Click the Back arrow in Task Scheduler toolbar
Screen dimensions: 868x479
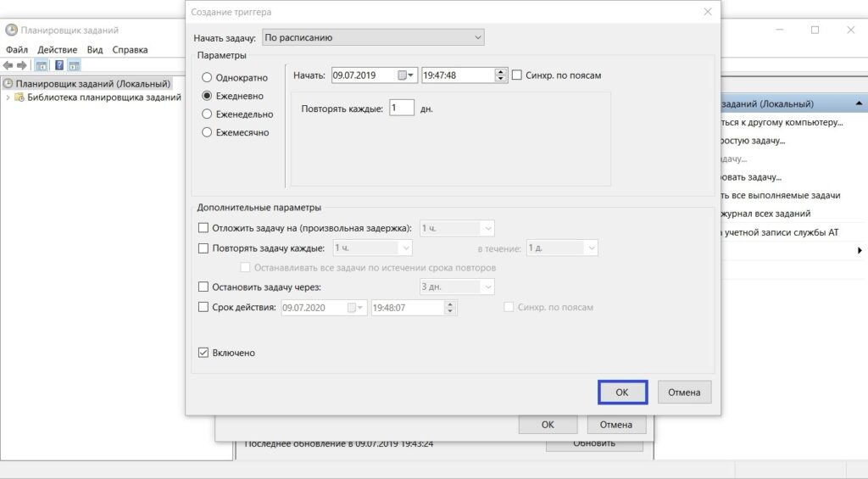pyautogui.click(x=8, y=65)
